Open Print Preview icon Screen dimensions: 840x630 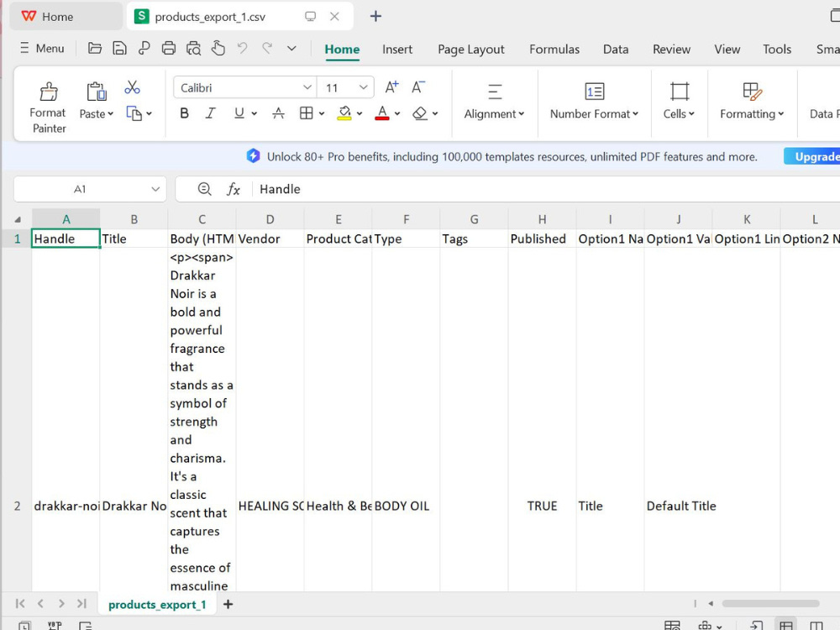193,49
